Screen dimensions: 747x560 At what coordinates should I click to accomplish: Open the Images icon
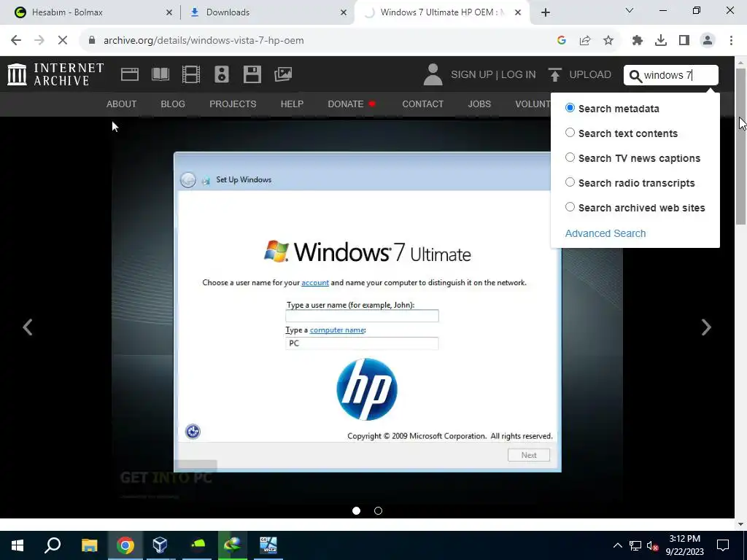pyautogui.click(x=283, y=74)
